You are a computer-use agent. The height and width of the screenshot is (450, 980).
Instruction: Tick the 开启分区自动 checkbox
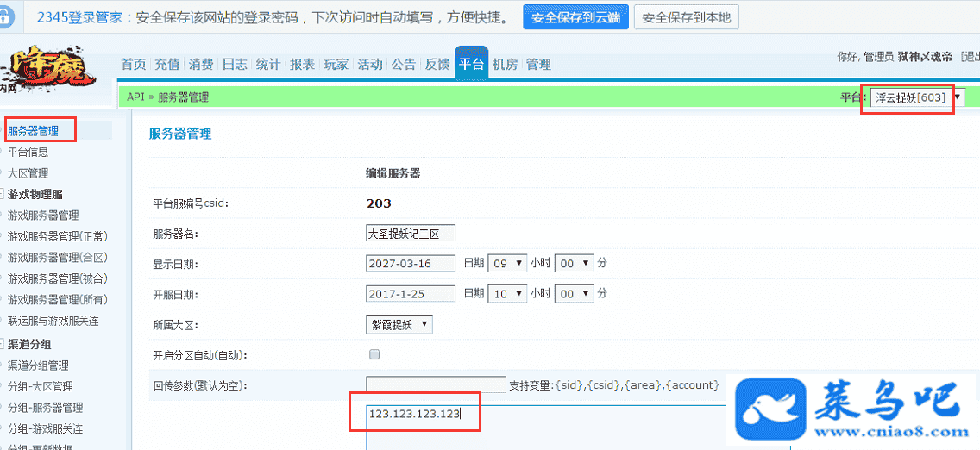click(374, 354)
